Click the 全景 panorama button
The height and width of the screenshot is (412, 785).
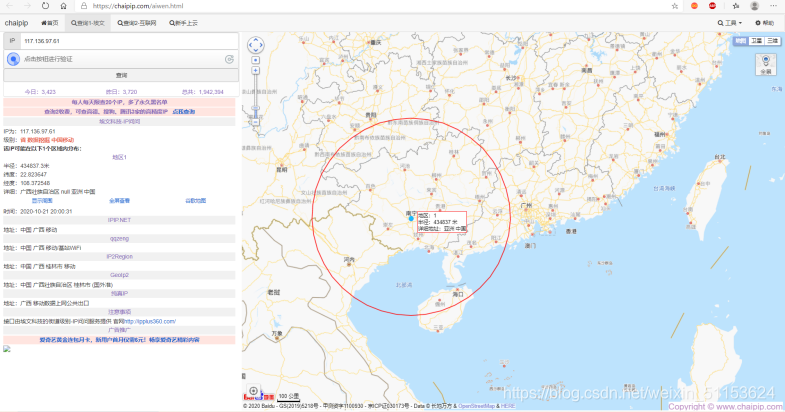click(765, 65)
